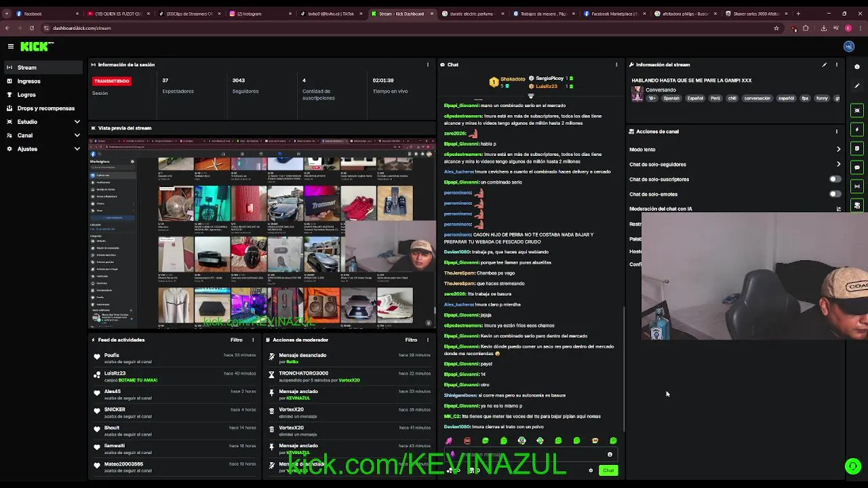Click the chill stream tag
The image size is (868, 488).
pos(732,98)
